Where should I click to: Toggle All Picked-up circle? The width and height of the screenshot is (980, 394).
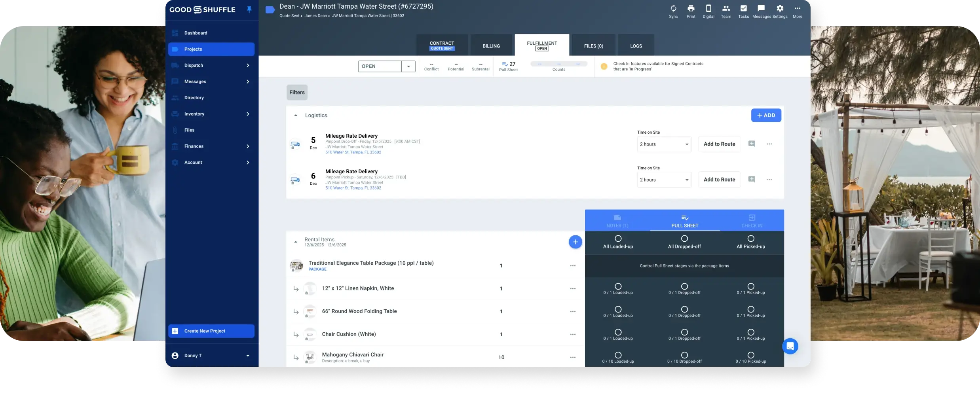[x=750, y=239]
